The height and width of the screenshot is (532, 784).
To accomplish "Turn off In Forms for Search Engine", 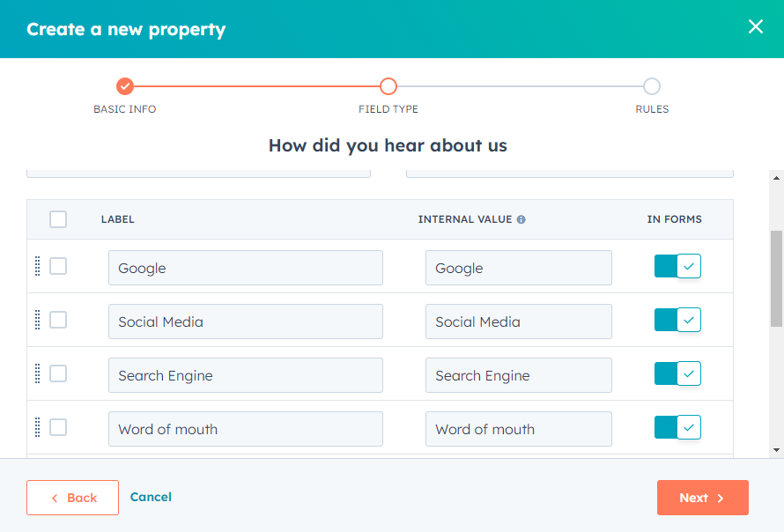I will (x=677, y=373).
